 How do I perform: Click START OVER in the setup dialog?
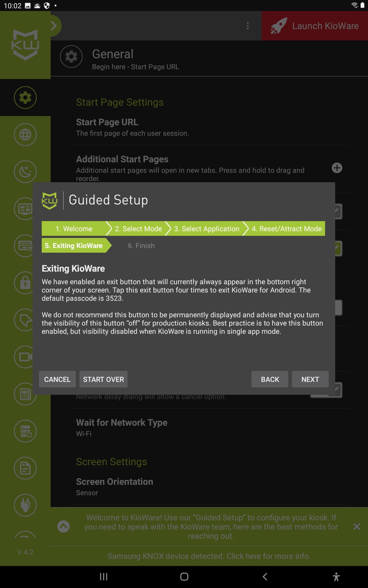(103, 379)
